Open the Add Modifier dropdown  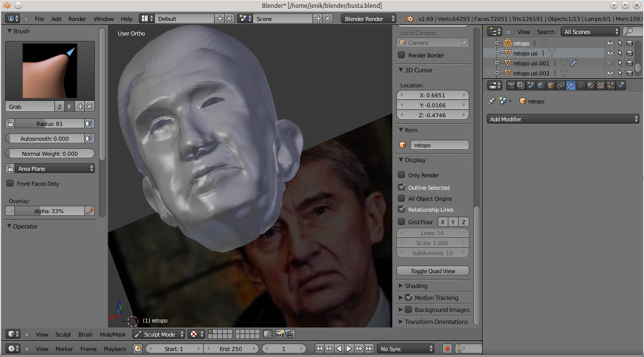coord(563,119)
